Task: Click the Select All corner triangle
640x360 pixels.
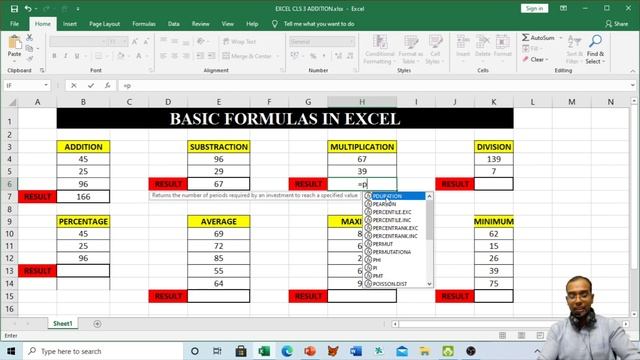Action: click(x=12, y=102)
